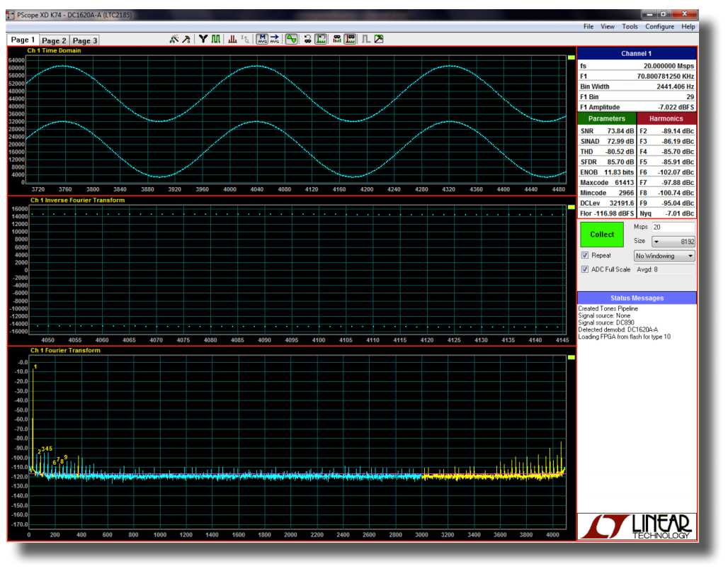Click the hammer icon in the toolbar

(x=186, y=40)
